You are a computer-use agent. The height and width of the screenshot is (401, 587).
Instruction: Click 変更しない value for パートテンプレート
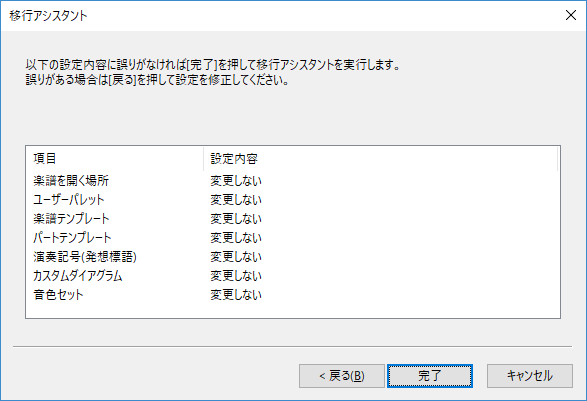[x=236, y=238]
